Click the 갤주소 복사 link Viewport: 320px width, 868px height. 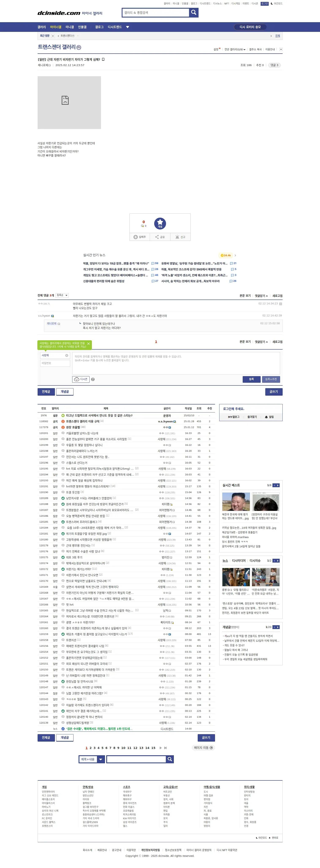click(x=255, y=50)
